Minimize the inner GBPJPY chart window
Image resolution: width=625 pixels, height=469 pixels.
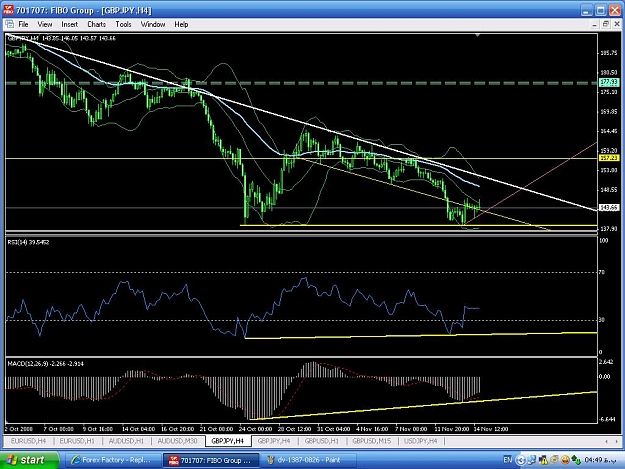(594, 24)
